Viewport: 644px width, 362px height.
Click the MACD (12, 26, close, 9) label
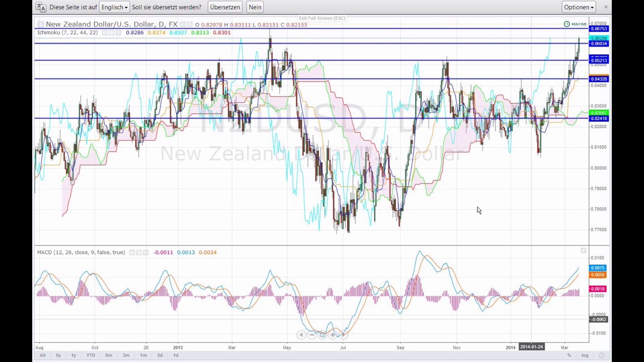tap(81, 252)
